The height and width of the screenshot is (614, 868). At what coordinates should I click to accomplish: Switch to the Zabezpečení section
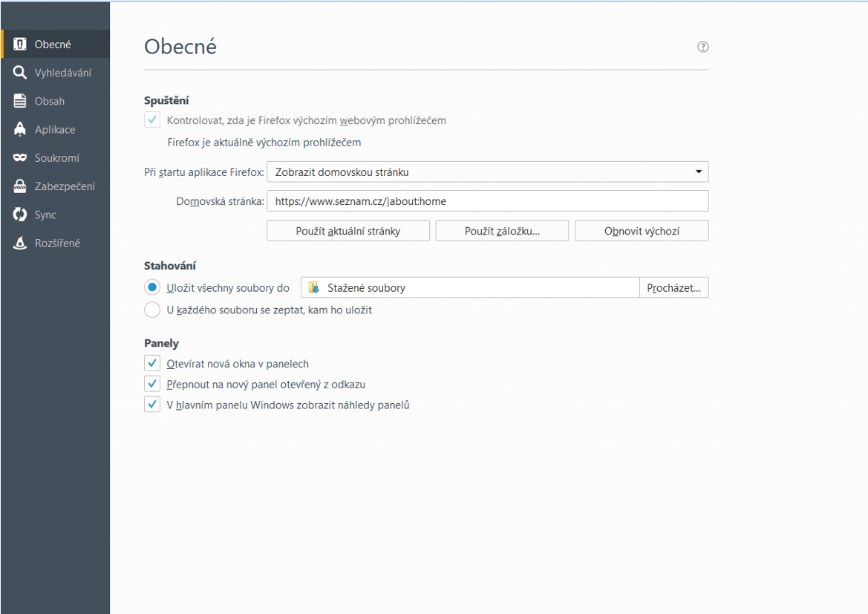pyautogui.click(x=64, y=186)
